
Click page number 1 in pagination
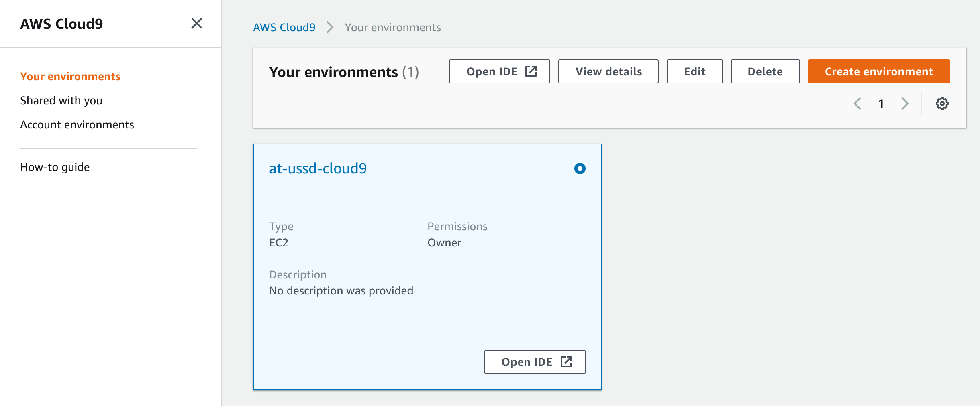(x=881, y=104)
